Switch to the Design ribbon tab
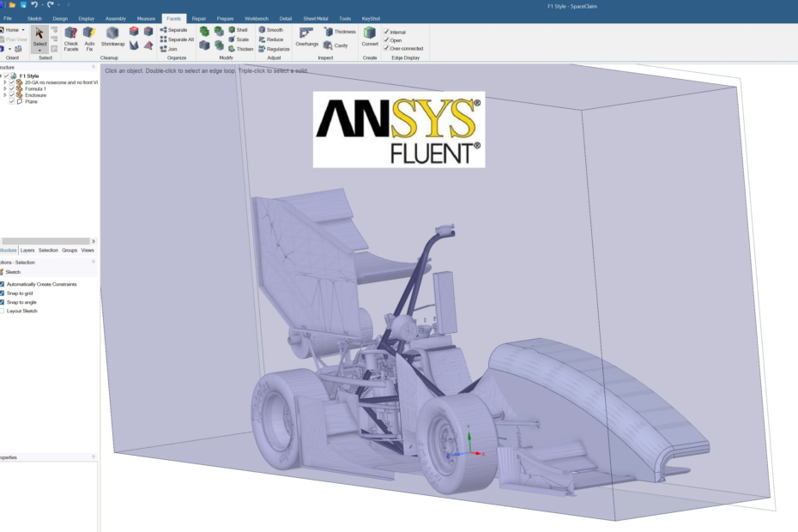Image resolution: width=798 pixels, height=532 pixels. coord(60,18)
